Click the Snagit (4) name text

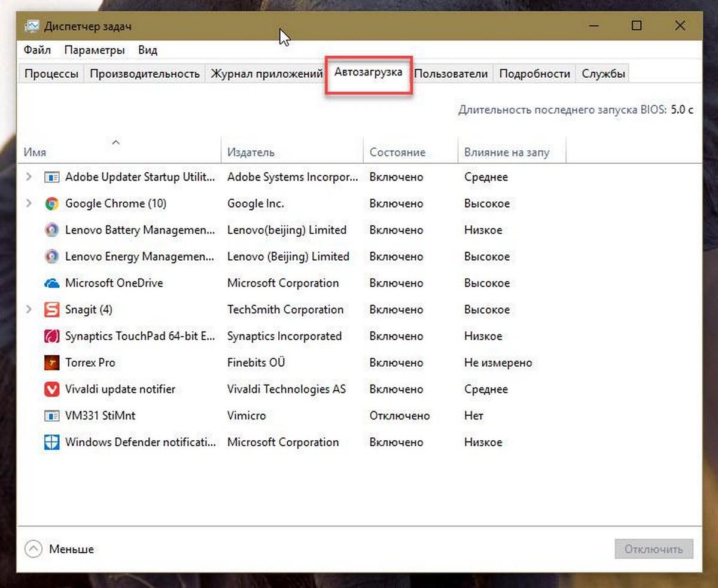[x=89, y=310]
